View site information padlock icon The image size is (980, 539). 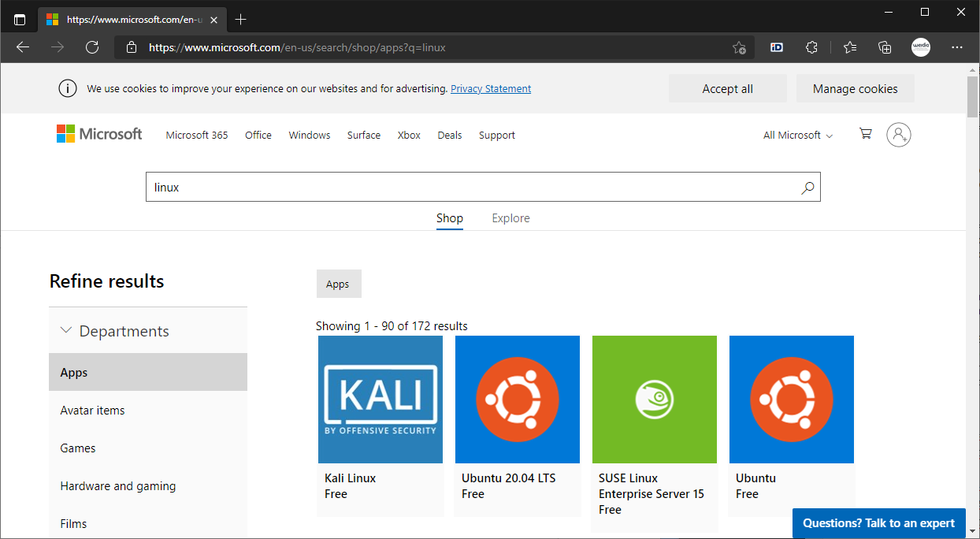tap(131, 47)
